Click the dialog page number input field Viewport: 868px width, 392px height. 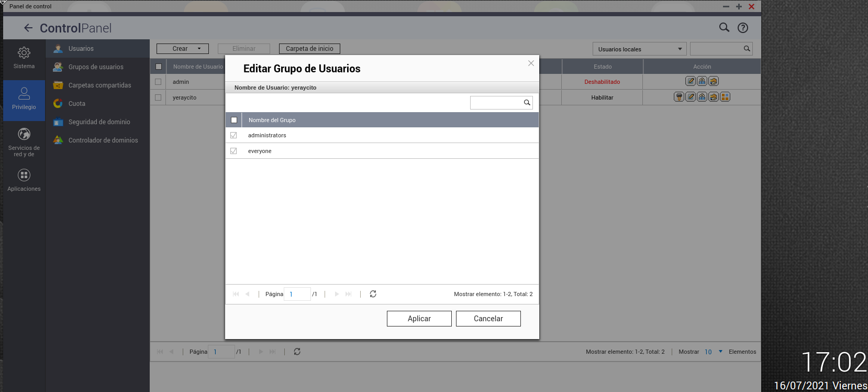pyautogui.click(x=297, y=294)
